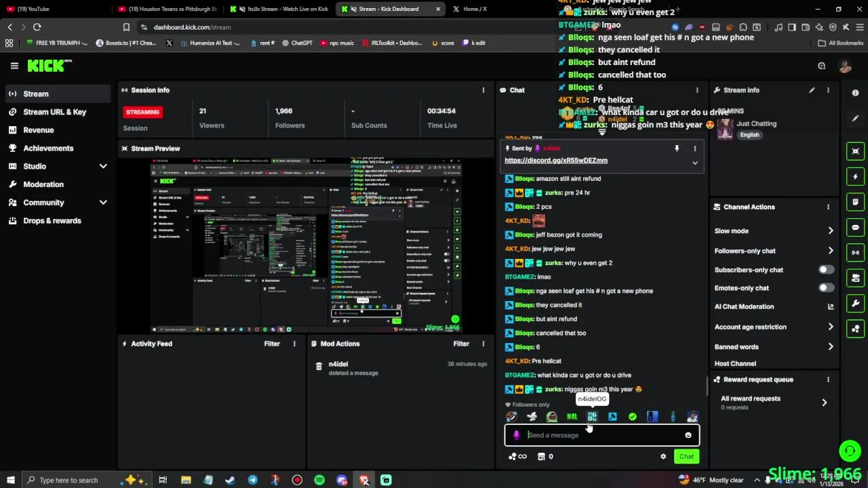Open Channel Actions three-dot menu

coord(828,207)
